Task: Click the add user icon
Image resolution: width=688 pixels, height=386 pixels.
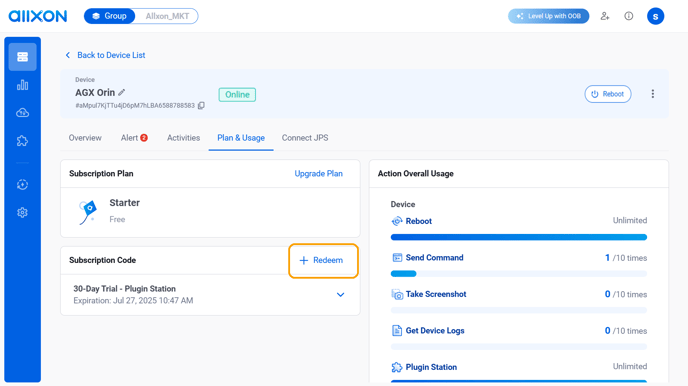Action: point(605,16)
